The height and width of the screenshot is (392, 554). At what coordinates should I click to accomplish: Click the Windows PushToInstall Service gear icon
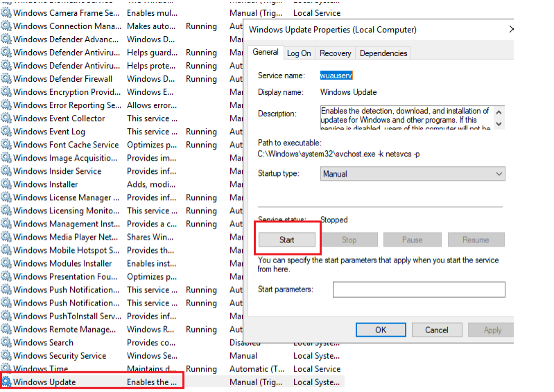tap(6, 316)
